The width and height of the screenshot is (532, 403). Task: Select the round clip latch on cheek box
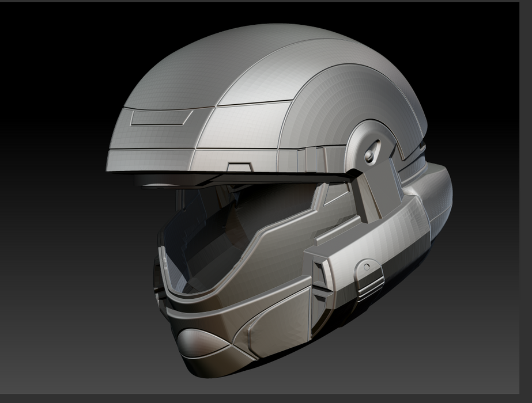tap(364, 266)
